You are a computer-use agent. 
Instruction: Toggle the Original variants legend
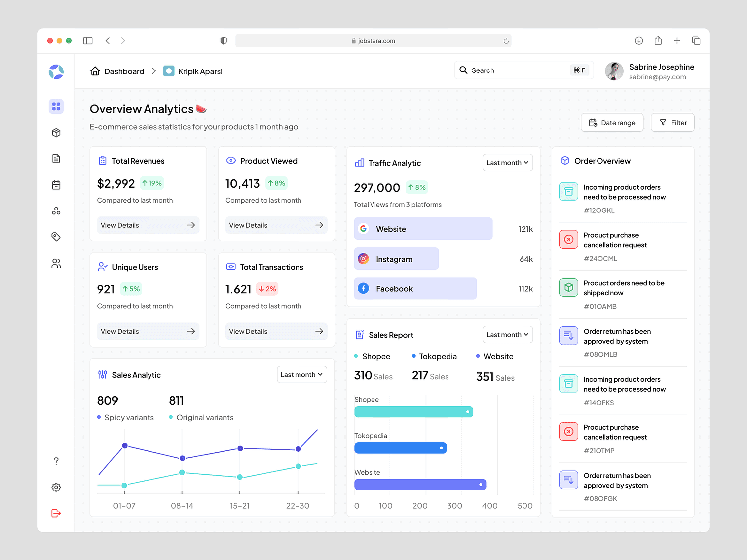tap(201, 418)
